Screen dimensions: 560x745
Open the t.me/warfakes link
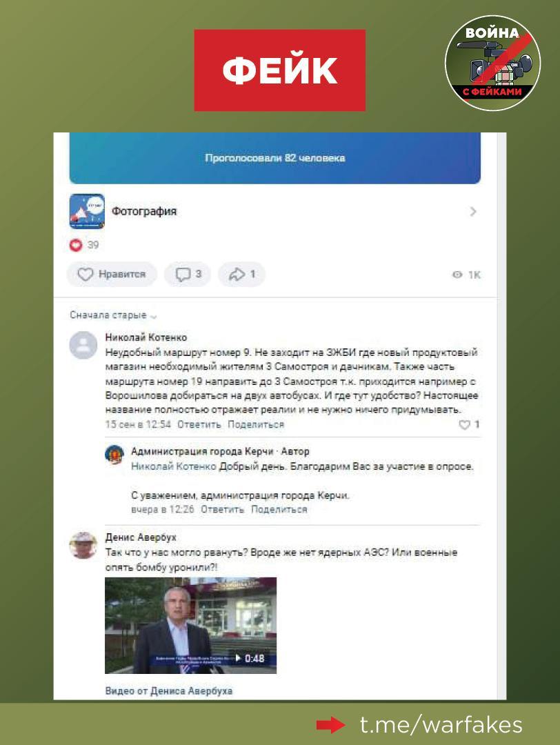[x=441, y=724]
